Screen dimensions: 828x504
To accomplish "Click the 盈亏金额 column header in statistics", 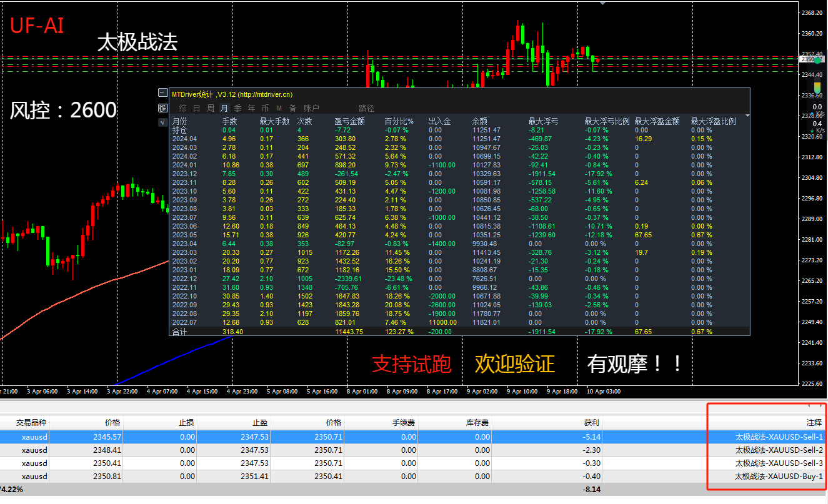I will 350,121.
